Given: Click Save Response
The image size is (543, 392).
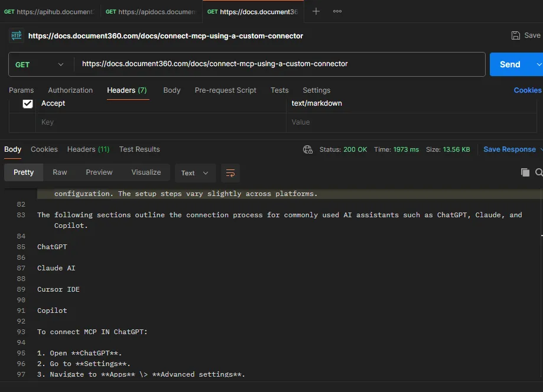Looking at the screenshot, I should (x=509, y=149).
